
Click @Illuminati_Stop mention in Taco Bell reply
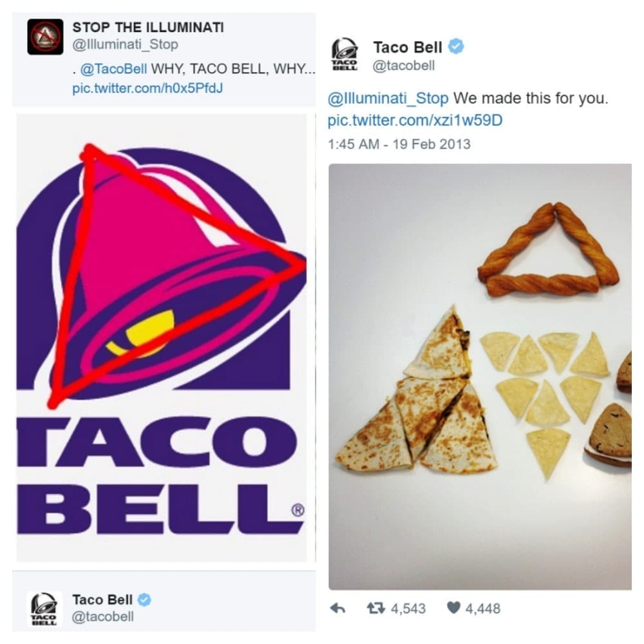(388, 99)
